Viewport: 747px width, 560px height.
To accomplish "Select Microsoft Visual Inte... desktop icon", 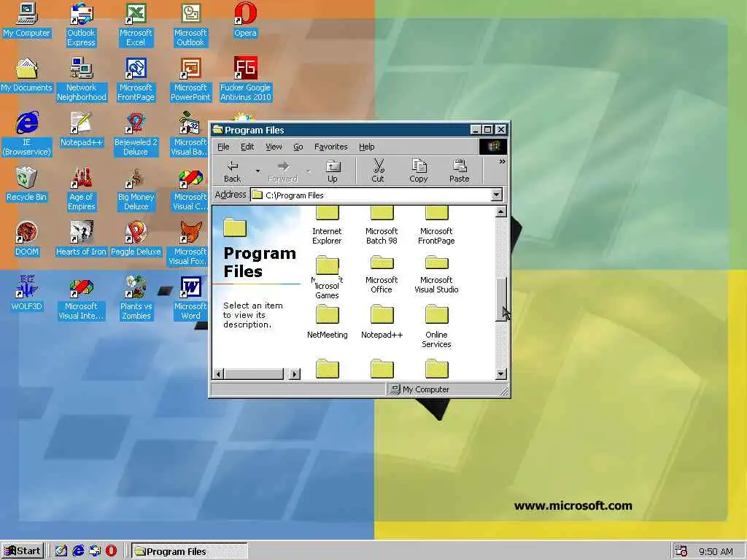I will (x=82, y=298).
